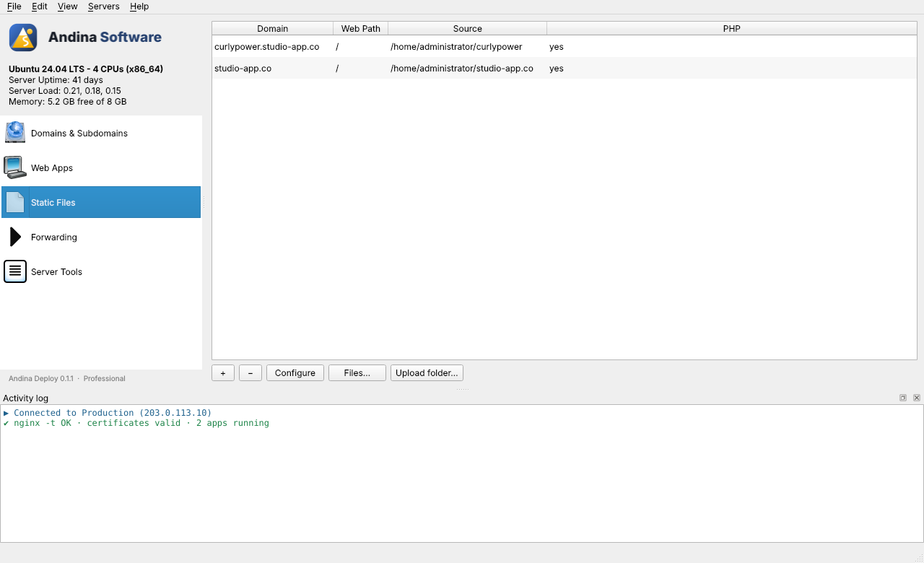Select the Domains & Subdomains sidebar label
924x563 pixels.
[x=79, y=134]
